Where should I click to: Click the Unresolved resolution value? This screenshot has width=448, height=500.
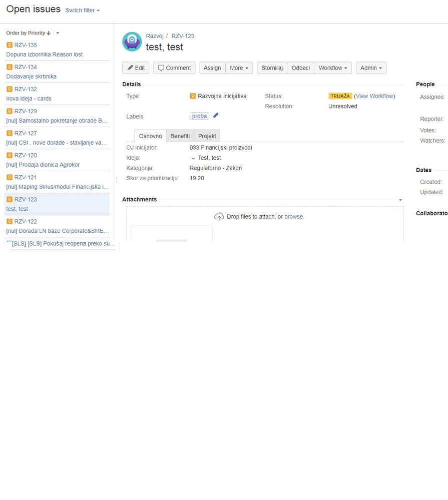tap(343, 106)
